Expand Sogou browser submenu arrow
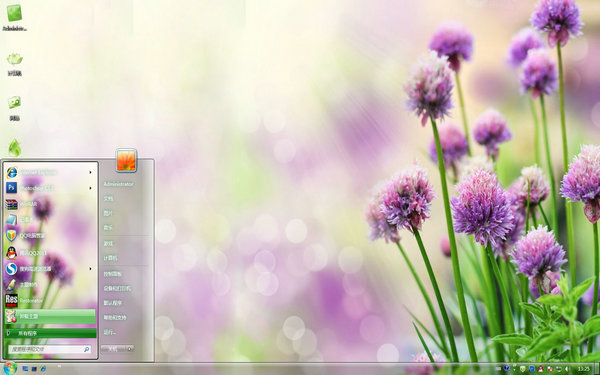 pyautogui.click(x=91, y=269)
